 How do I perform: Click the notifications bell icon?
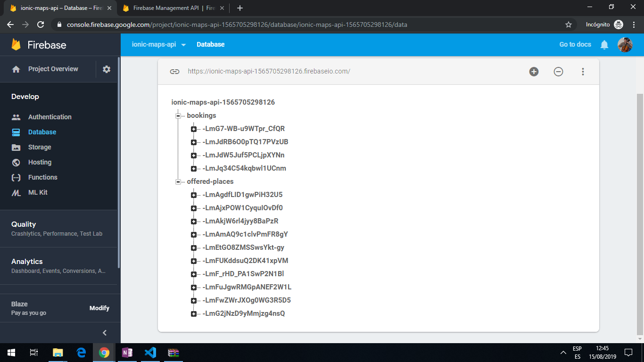coord(604,45)
